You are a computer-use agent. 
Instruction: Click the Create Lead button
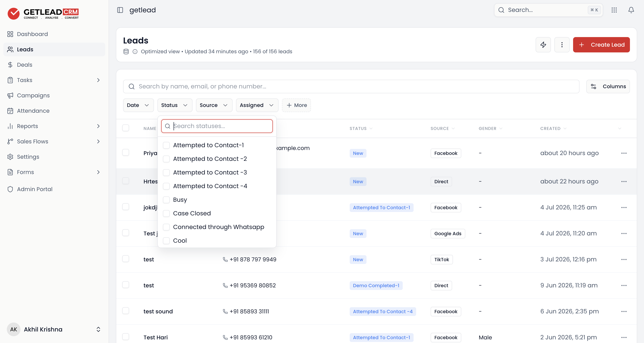click(x=601, y=45)
